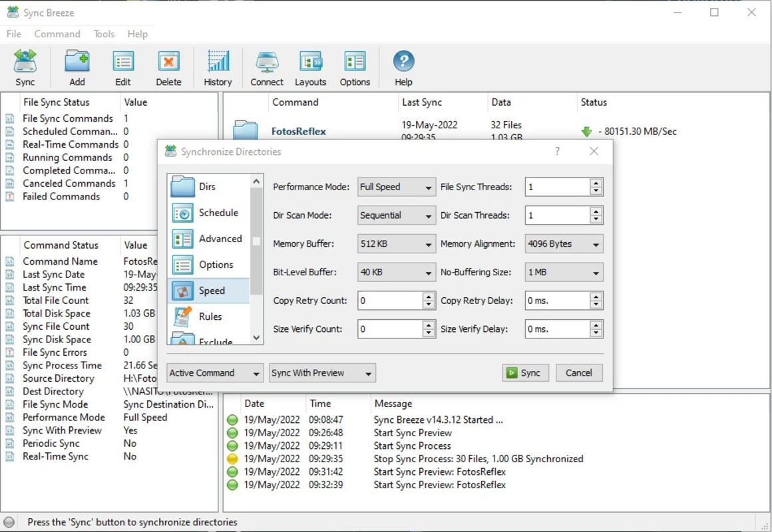Select the Rules category icon
Image resolution: width=772 pixels, height=532 pixels.
tap(182, 317)
